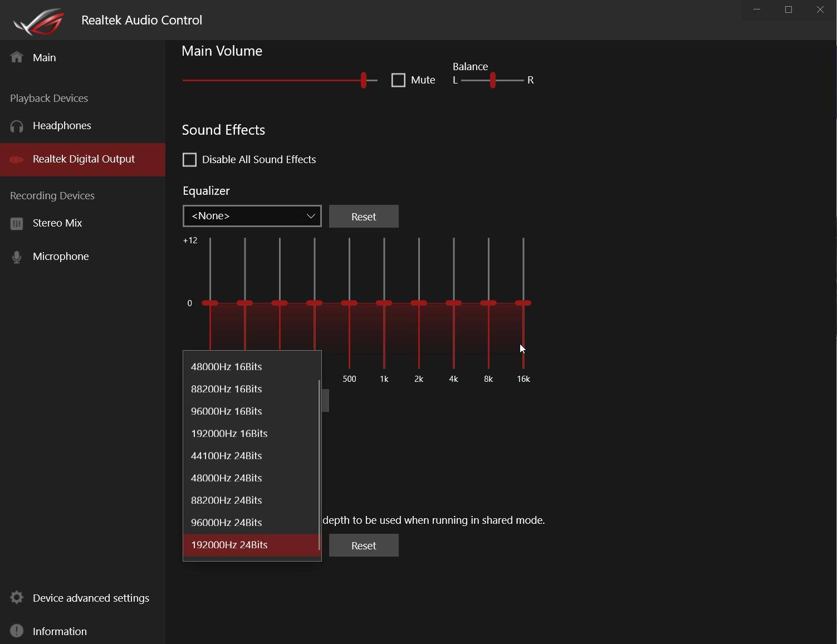
Task: Click the Microphone icon in sidebar
Action: [x=17, y=257]
